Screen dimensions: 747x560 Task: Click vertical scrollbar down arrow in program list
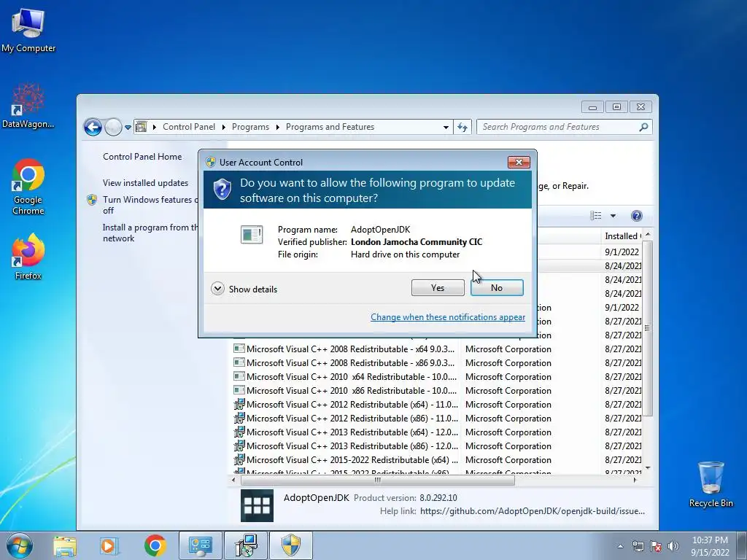648,468
